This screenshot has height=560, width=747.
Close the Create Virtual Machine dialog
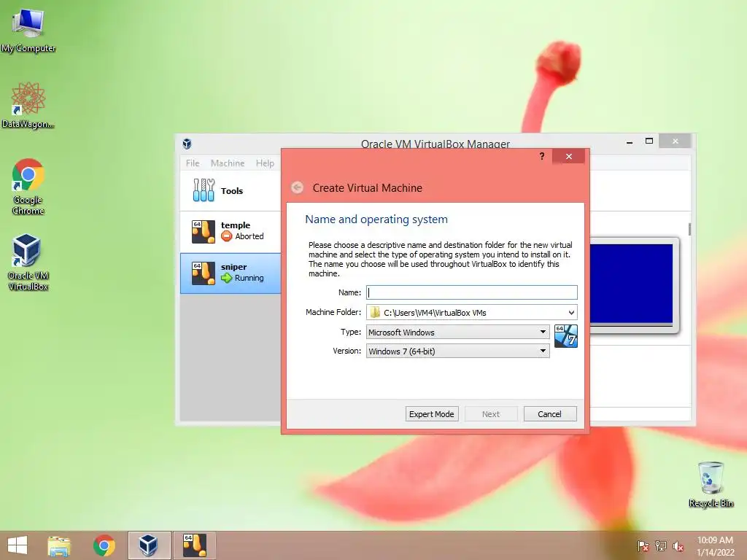(569, 156)
